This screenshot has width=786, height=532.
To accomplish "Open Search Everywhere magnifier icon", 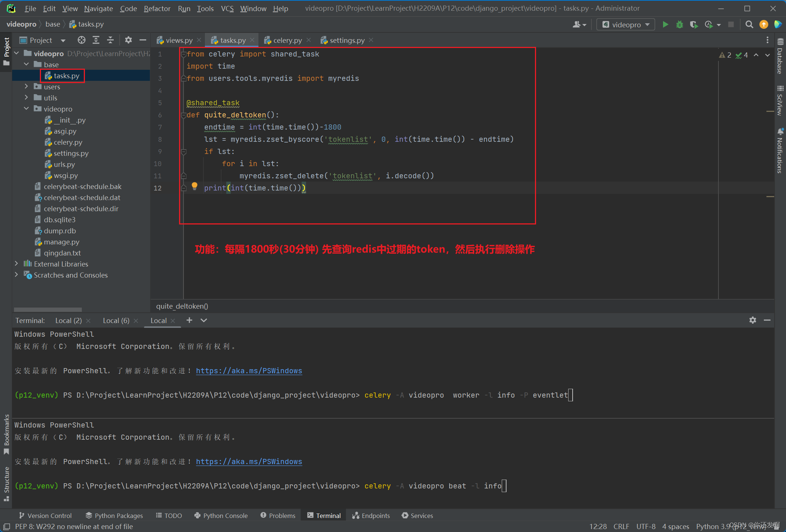I will pyautogui.click(x=749, y=25).
